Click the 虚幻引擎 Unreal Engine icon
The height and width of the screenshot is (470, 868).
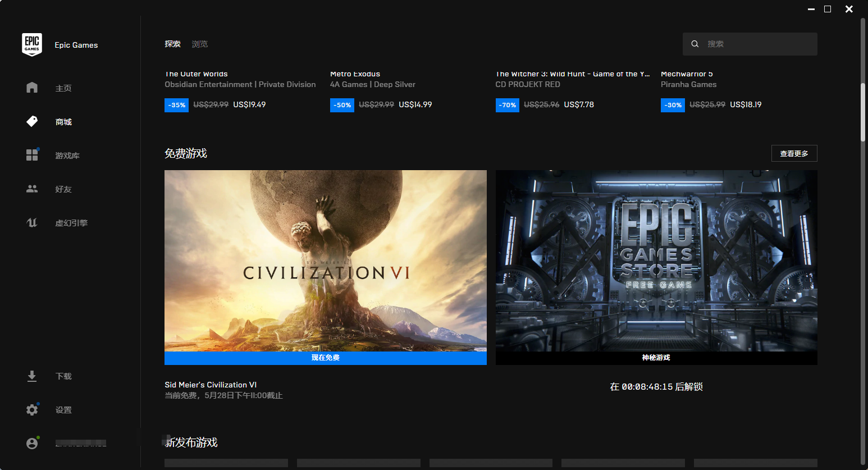[32, 222]
